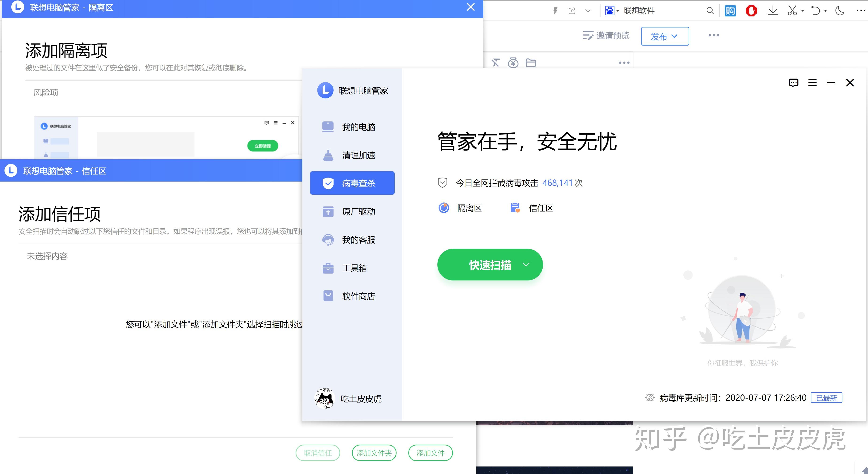Click the 添加文件夹 button

click(374, 453)
